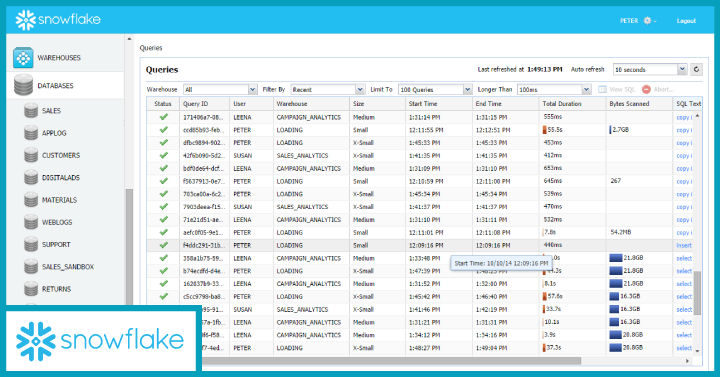Viewport: 720px width, 377px height.
Task: Sort by the Status column header
Action: (x=163, y=104)
